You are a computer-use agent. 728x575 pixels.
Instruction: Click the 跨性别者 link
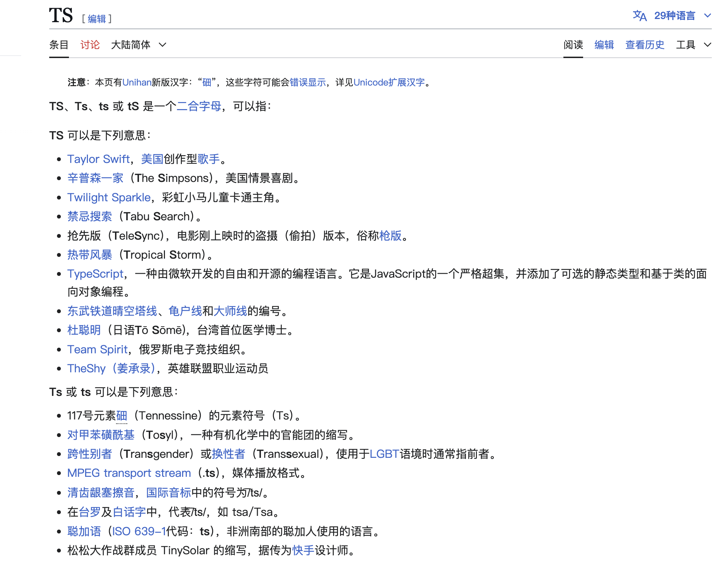90,454
